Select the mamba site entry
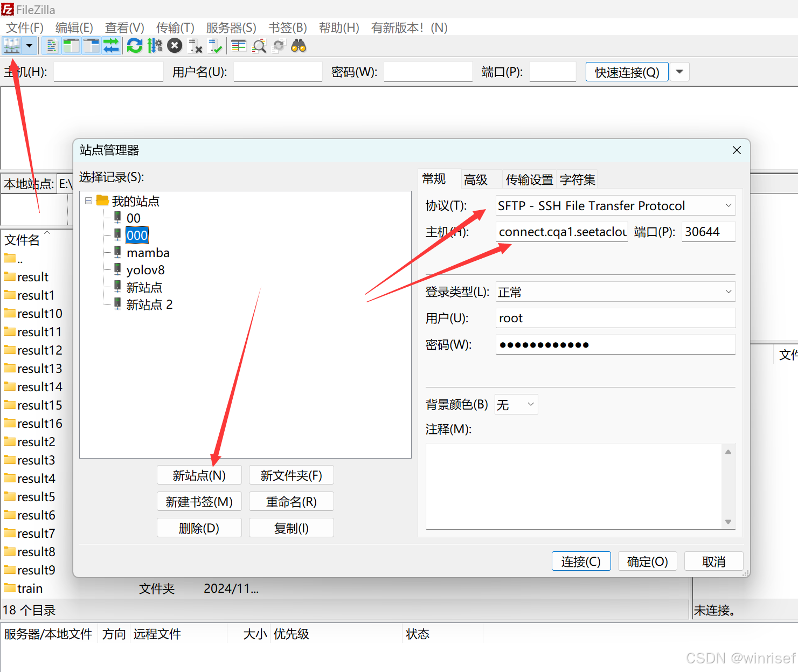Image resolution: width=798 pixels, height=672 pixels. tap(148, 253)
